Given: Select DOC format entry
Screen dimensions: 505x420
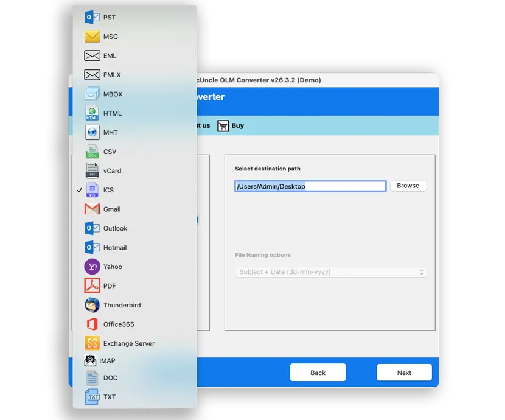Looking at the screenshot, I should click(x=134, y=377).
